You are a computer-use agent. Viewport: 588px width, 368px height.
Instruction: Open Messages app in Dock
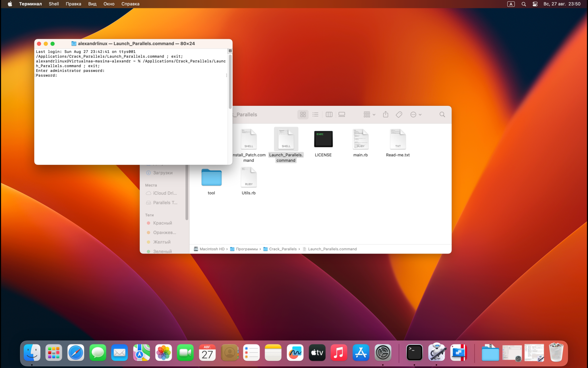[x=98, y=352]
